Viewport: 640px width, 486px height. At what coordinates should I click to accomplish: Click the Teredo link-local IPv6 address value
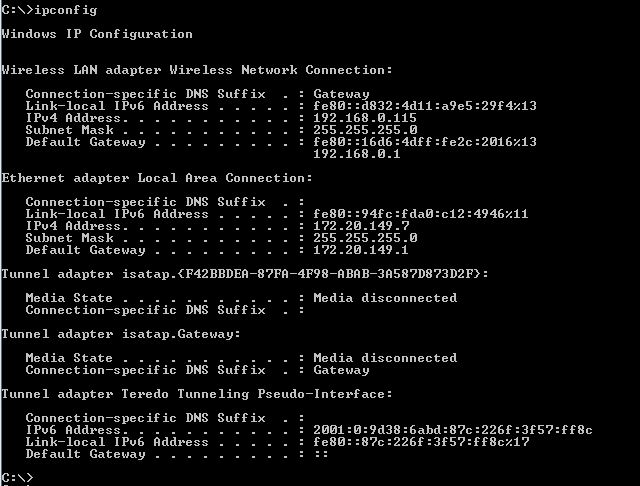click(x=421, y=441)
